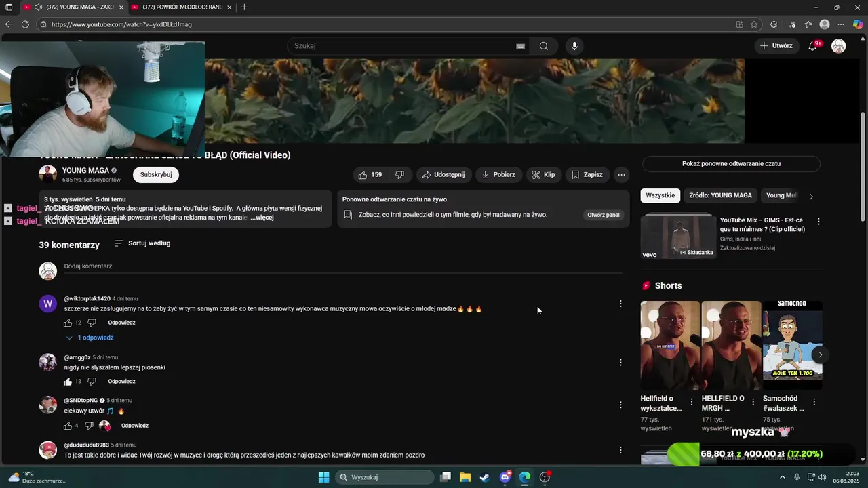Like the comment by @SNDtopNG
The height and width of the screenshot is (488, 868).
click(68, 426)
